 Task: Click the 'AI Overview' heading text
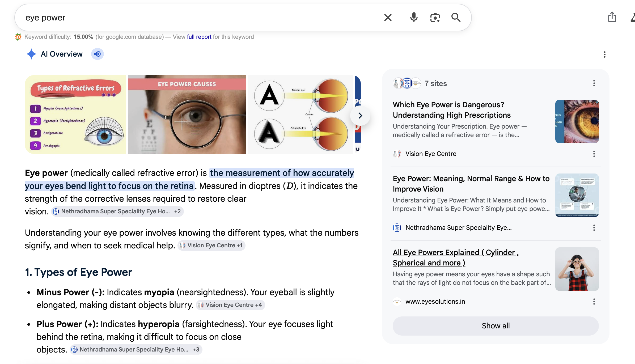(62, 54)
